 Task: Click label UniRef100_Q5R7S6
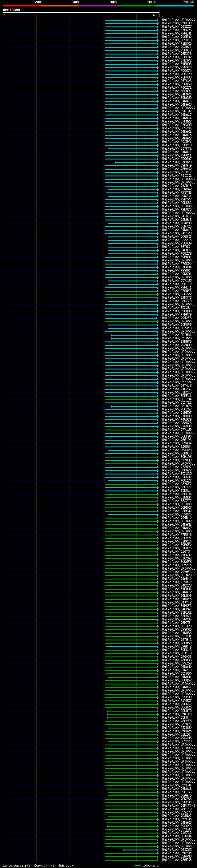176,799
